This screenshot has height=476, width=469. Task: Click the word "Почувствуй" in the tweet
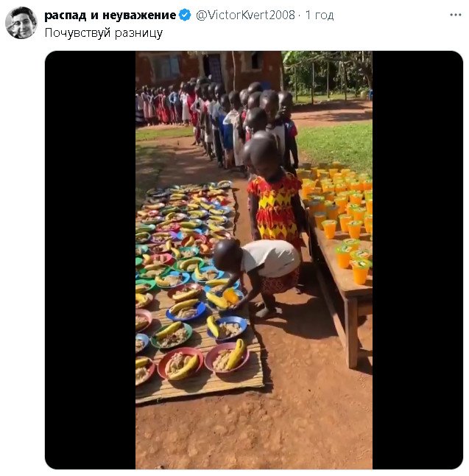pyautogui.click(x=74, y=32)
